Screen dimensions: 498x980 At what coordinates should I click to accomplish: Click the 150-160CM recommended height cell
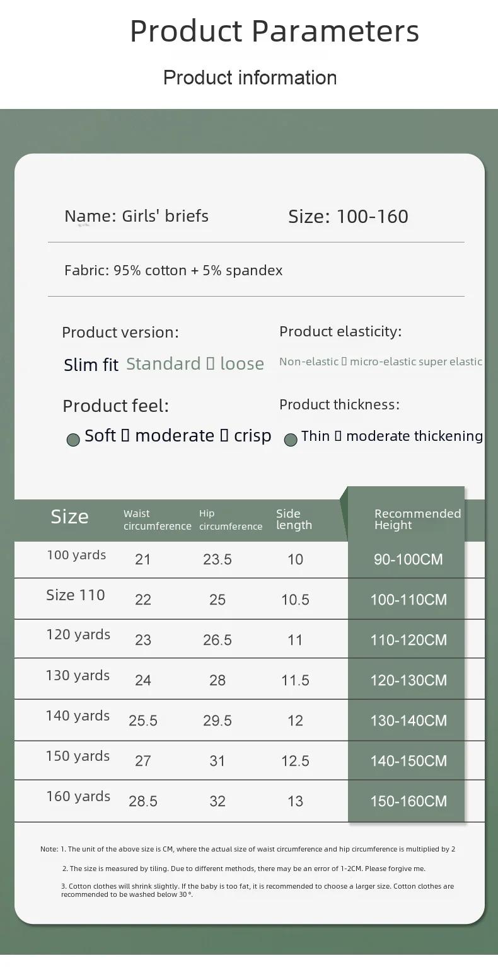click(x=408, y=801)
